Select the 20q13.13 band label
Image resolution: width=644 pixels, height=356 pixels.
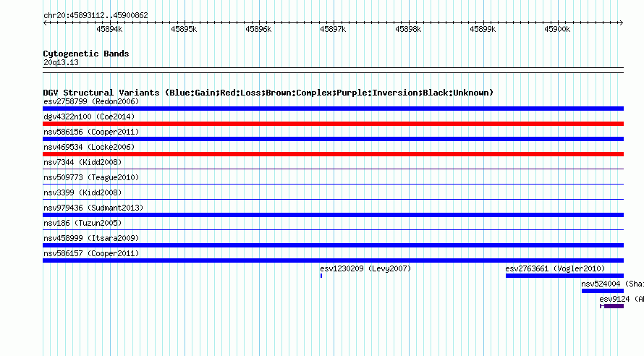(x=61, y=62)
